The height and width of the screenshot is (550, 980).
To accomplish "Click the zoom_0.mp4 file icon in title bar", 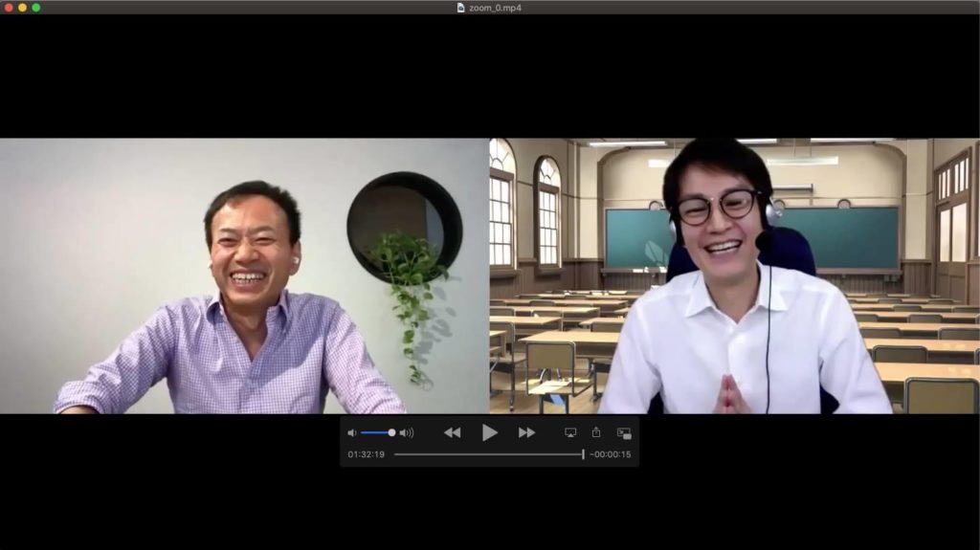I will click(x=460, y=7).
